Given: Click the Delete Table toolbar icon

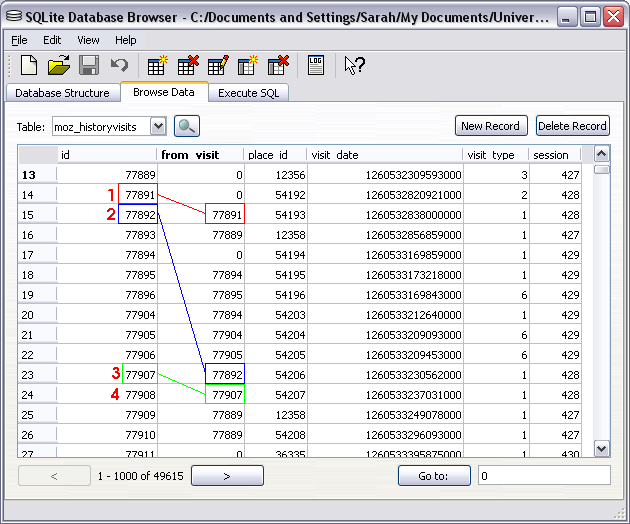Looking at the screenshot, I should click(x=188, y=66).
